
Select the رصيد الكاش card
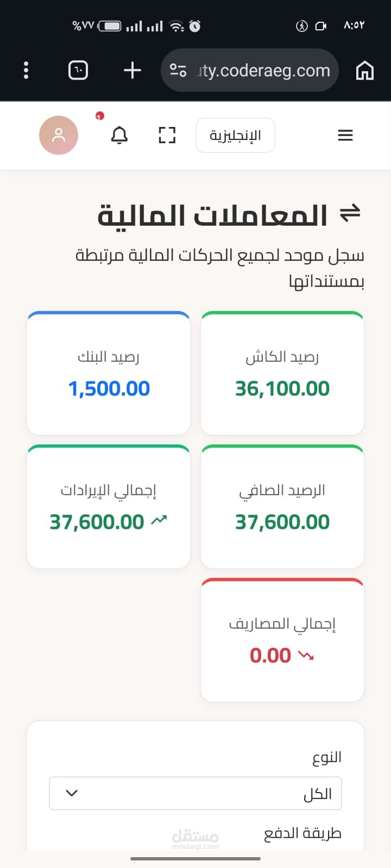pos(282,373)
